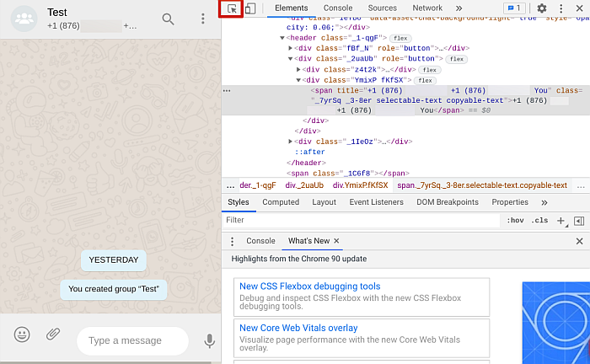This screenshot has width=590, height=364.
Task: Collapse the div class YmixP fKfSX node
Action: (298, 80)
